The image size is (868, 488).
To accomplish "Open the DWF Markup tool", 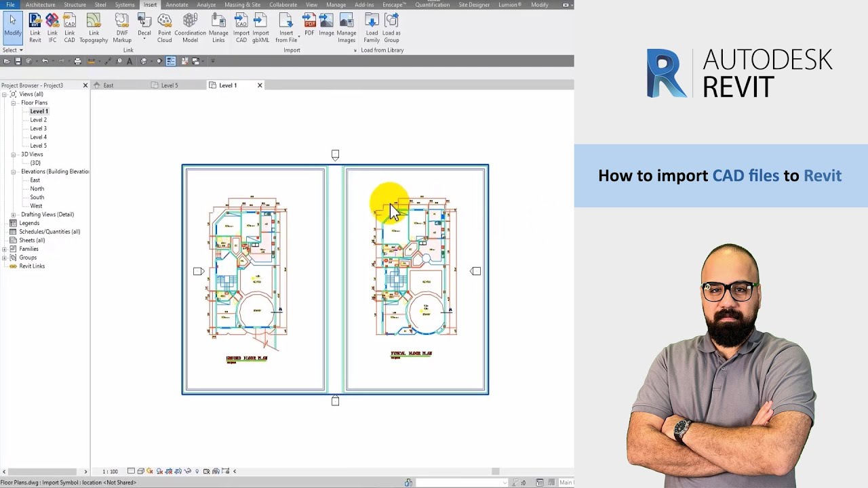I will (x=122, y=28).
